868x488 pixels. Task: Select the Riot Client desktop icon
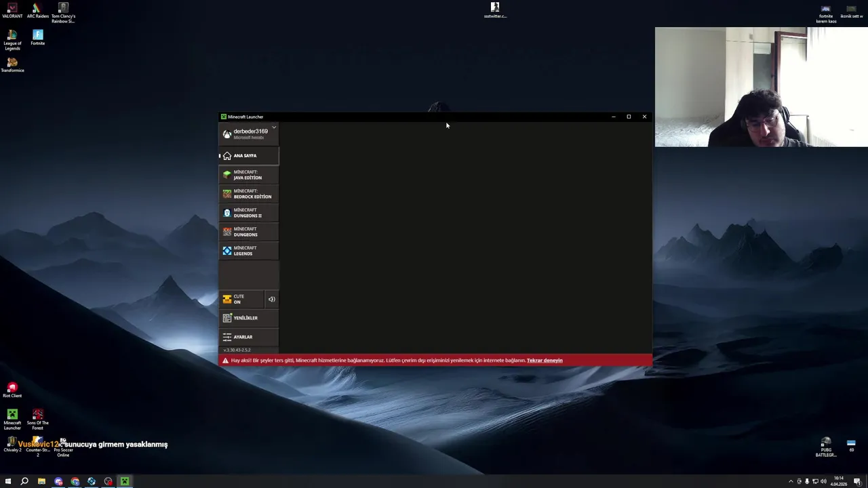coord(12,390)
